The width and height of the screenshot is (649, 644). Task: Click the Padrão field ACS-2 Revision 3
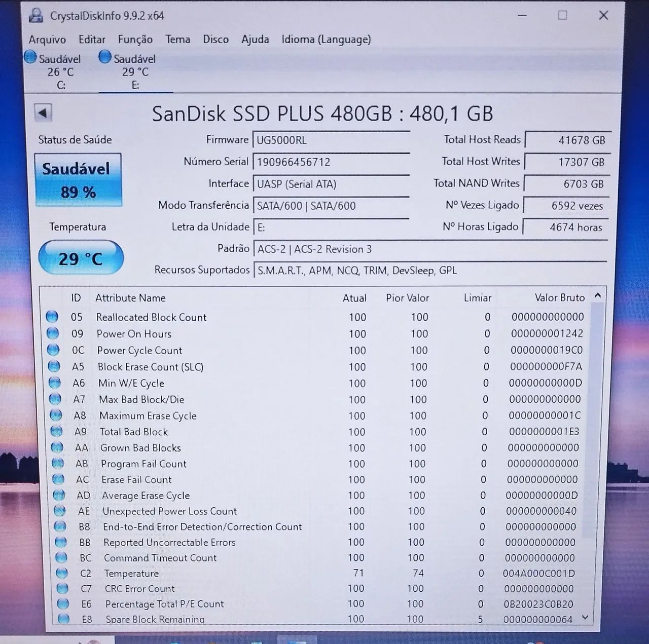click(430, 249)
